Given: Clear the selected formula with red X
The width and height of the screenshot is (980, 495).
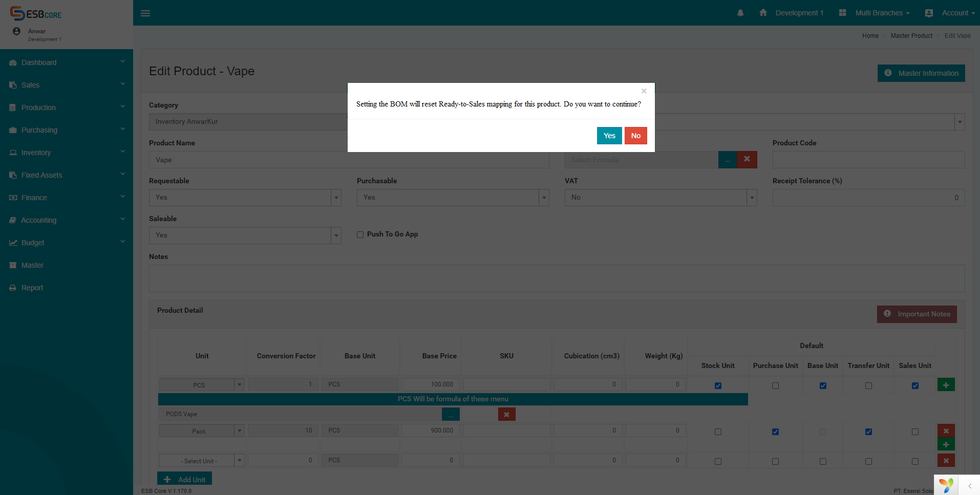Looking at the screenshot, I should [x=747, y=160].
